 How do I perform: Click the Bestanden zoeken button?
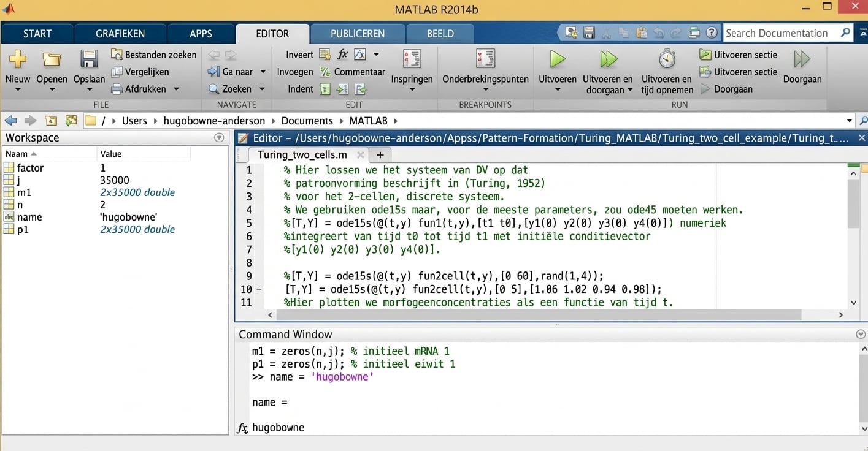tap(154, 55)
